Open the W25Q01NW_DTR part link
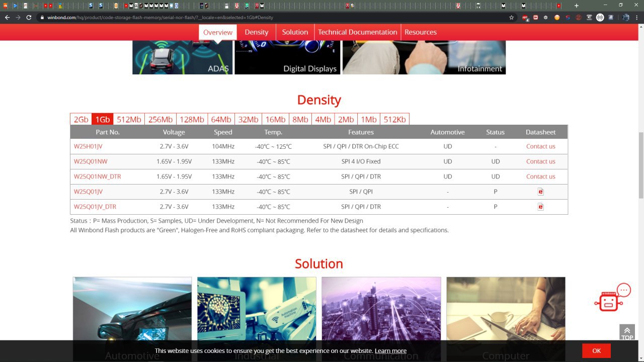 click(98, 176)
